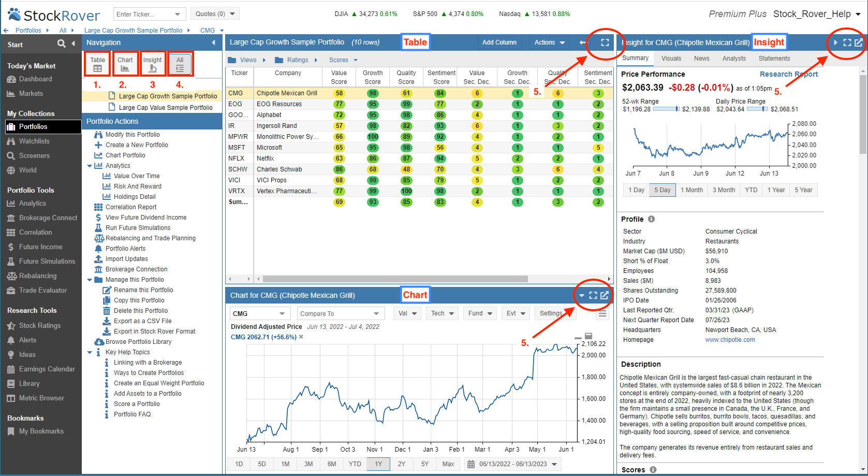Viewport: 868px width, 476px height.
Task: Click the 52-wk Range slider bar
Action: (x=666, y=109)
